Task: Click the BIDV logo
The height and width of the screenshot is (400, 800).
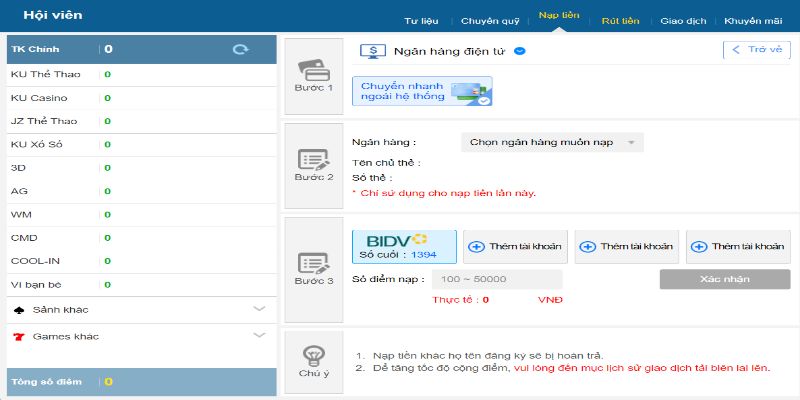Action: coord(397,240)
